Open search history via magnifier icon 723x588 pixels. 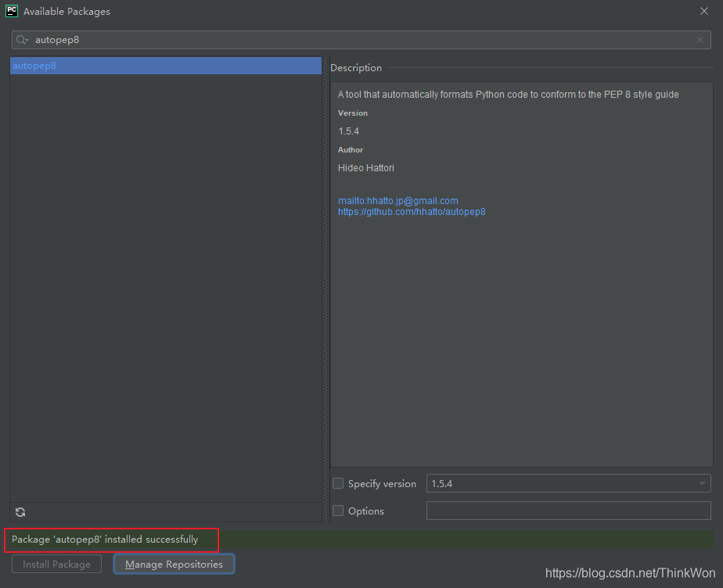coord(22,40)
